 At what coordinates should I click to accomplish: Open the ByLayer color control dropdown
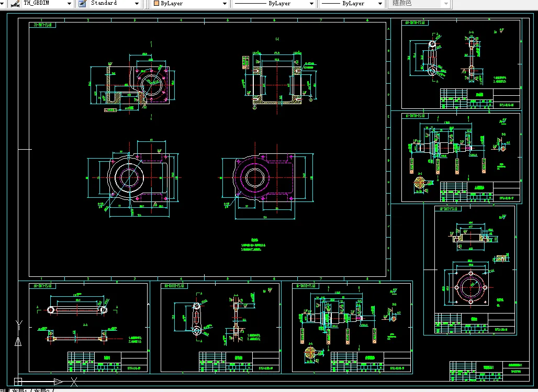point(225,4)
